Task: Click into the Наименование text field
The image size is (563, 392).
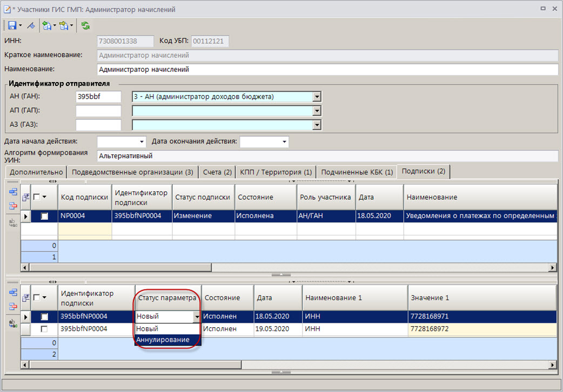Action: pyautogui.click(x=327, y=70)
